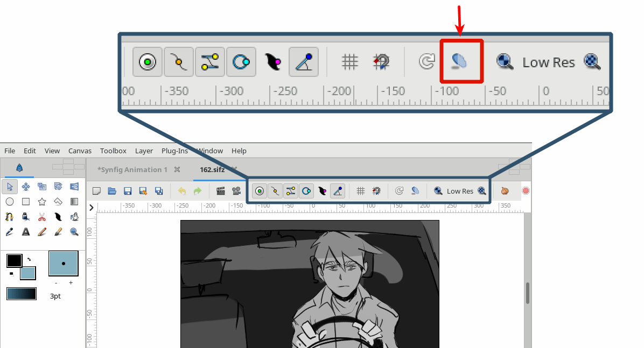The height and width of the screenshot is (348, 644).
Task: Toggle snap to grid in the small canvas toolbar
Action: click(x=376, y=191)
